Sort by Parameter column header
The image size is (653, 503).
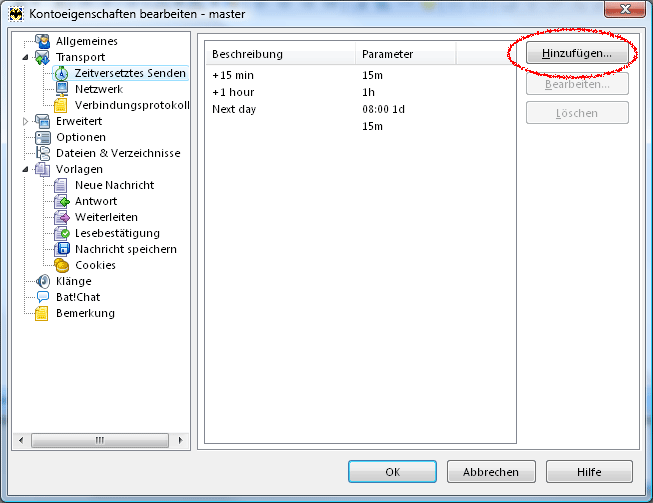tap(406, 54)
